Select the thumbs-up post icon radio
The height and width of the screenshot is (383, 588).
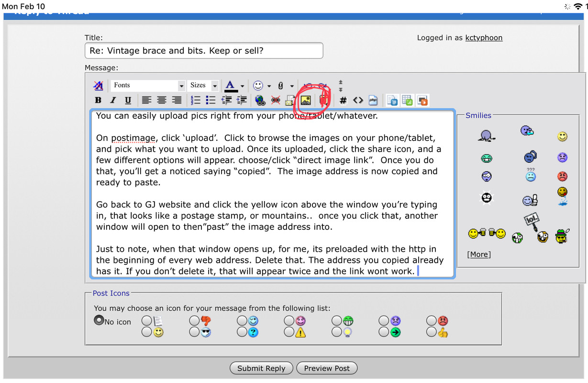[x=432, y=332]
